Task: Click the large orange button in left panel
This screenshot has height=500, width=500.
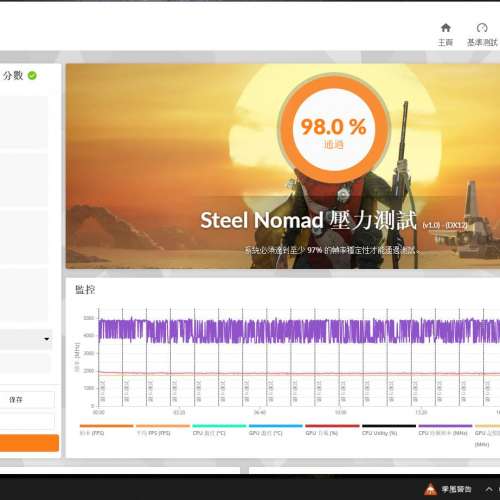Action: 29,443
